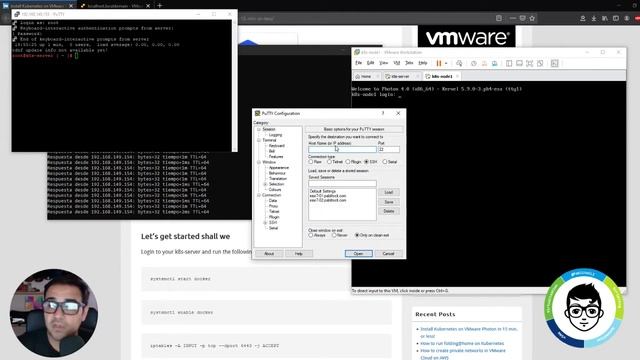Select Logging in PuTTY category tree
The width and height of the screenshot is (640, 360).
click(275, 135)
